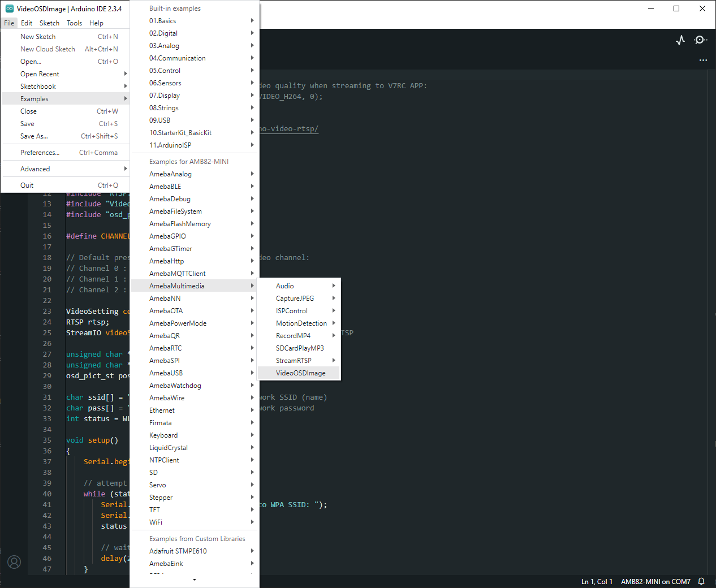Screen dimensions: 716x588
Task: Open the Tools menu
Action: tap(74, 23)
